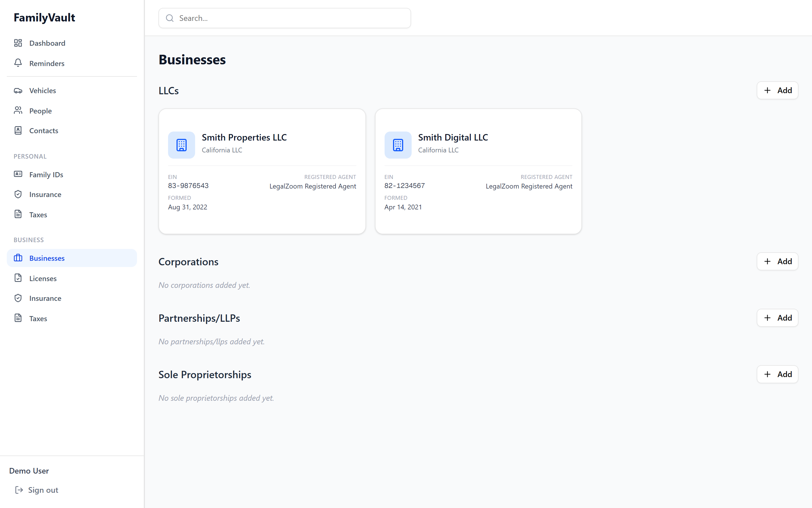This screenshot has width=812, height=508.
Task: Go to Reminders in sidebar
Action: pyautogui.click(x=72, y=63)
